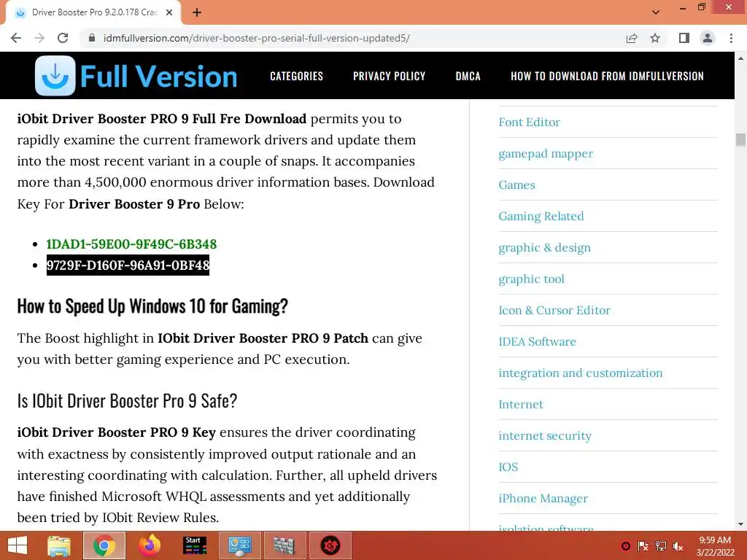This screenshot has width=747, height=560.
Task: Open the Start tiles taskbar app
Action: (195, 545)
